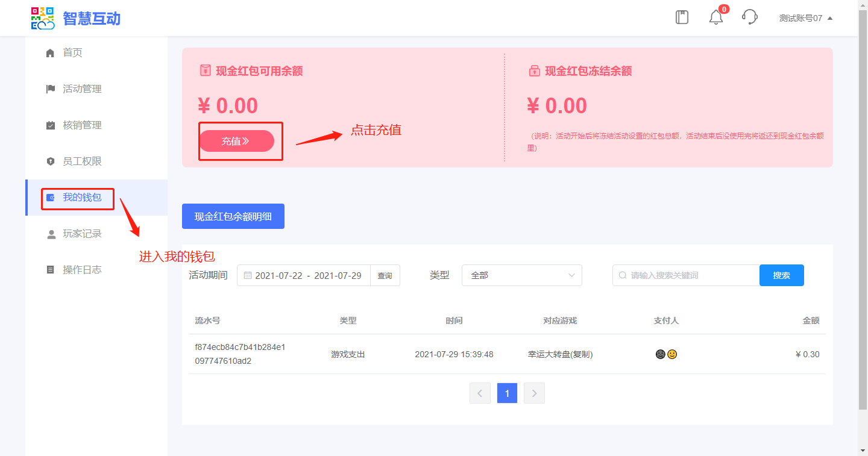This screenshot has width=868, height=456.
Task: Click the magnifier icon in search box
Action: click(623, 275)
